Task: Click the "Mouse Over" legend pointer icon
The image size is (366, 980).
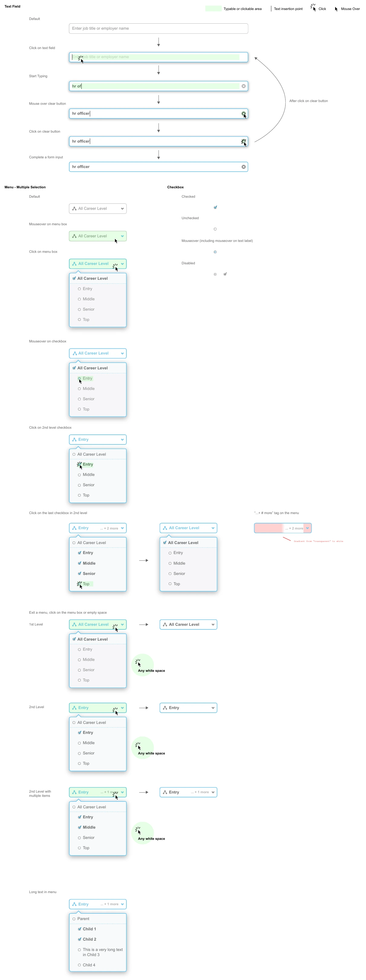Action: [336, 9]
